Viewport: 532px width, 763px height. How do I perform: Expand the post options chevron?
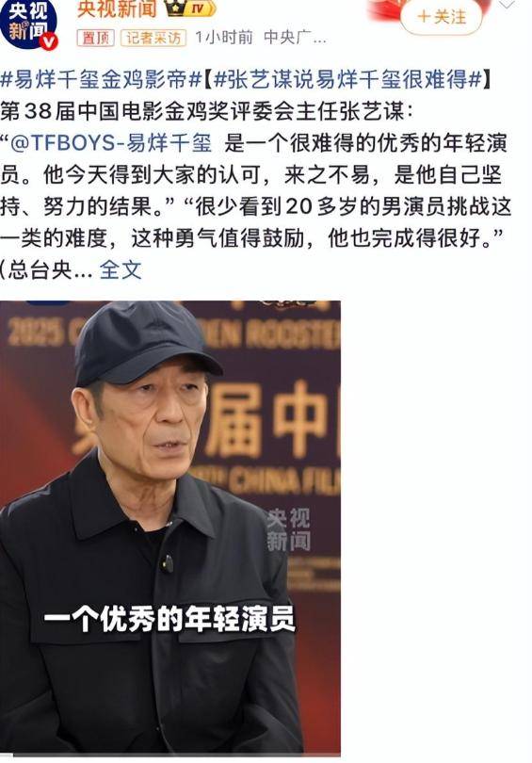[507, 5]
